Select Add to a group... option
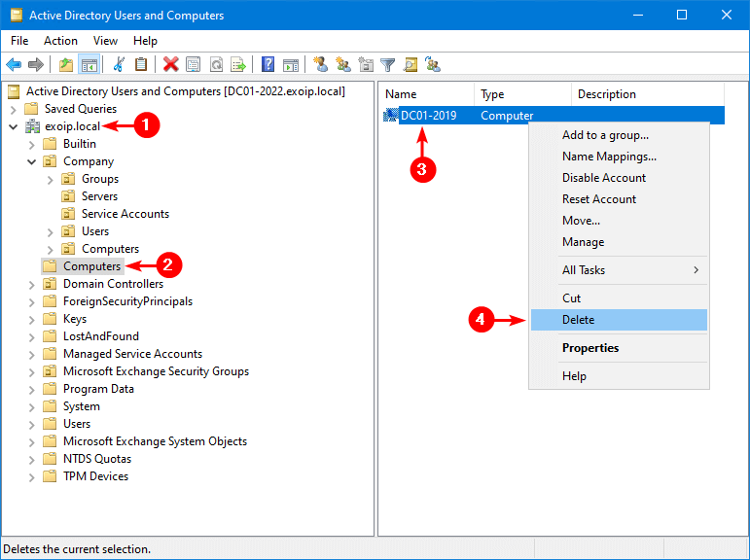 [619, 135]
